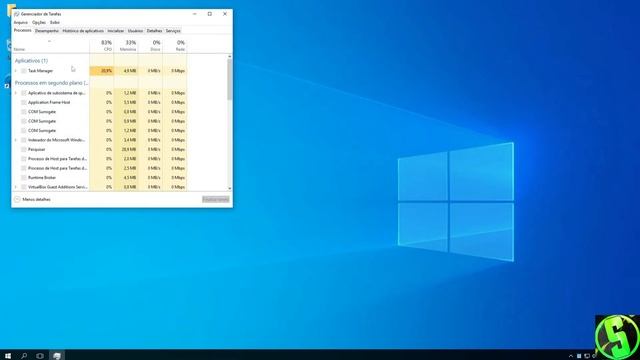Select the Pesquisar process name text
The height and width of the screenshot is (360, 640).
click(x=37, y=149)
